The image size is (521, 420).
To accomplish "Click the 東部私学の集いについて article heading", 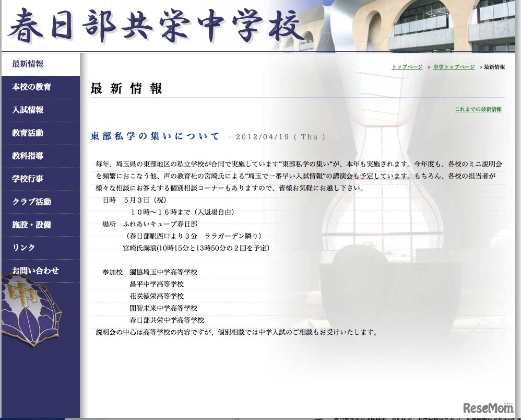I will (x=155, y=135).
